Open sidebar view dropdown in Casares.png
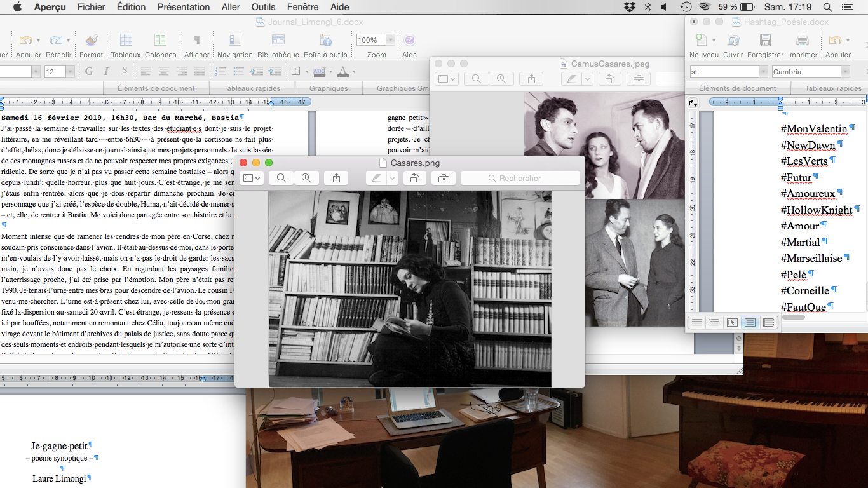This screenshot has width=868, height=488. [252, 179]
